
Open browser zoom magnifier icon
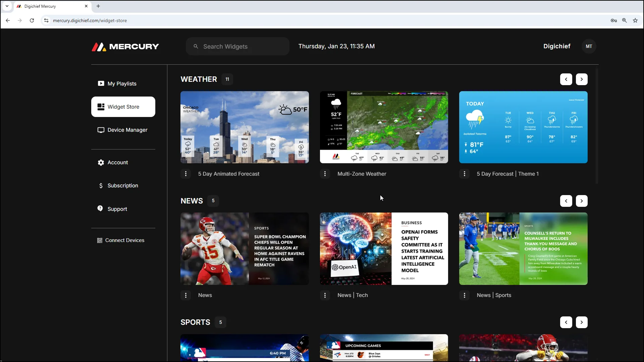624,20
